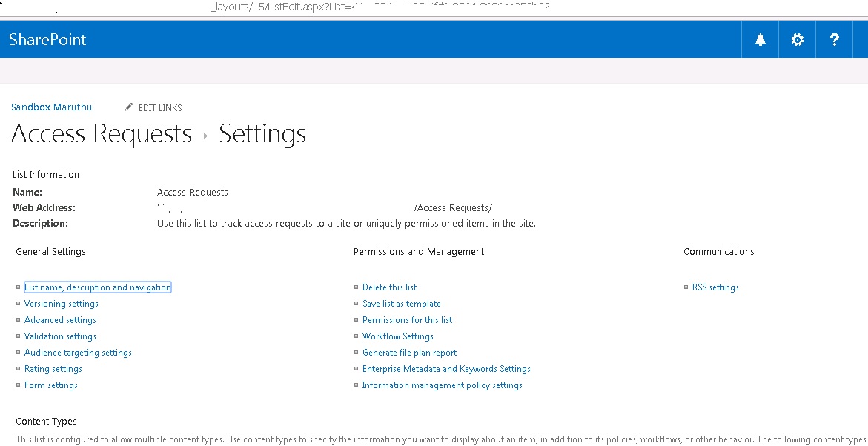The width and height of the screenshot is (868, 446).
Task: Open the notifications bell icon
Action: tap(760, 39)
